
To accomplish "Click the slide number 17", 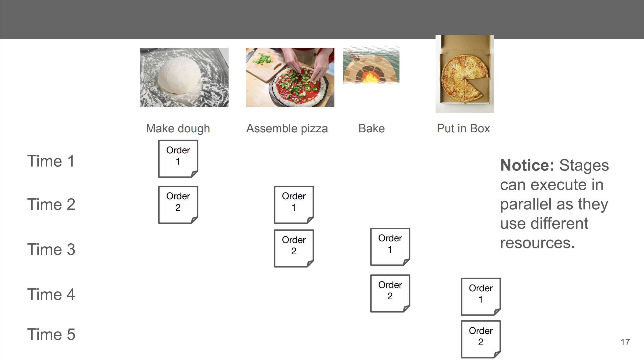I will (x=625, y=342).
